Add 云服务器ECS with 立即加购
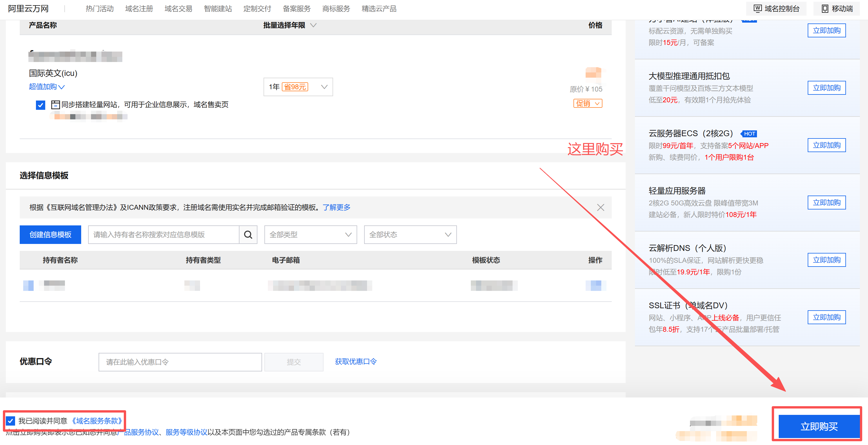Viewport: 868px width, 445px height. tap(827, 145)
